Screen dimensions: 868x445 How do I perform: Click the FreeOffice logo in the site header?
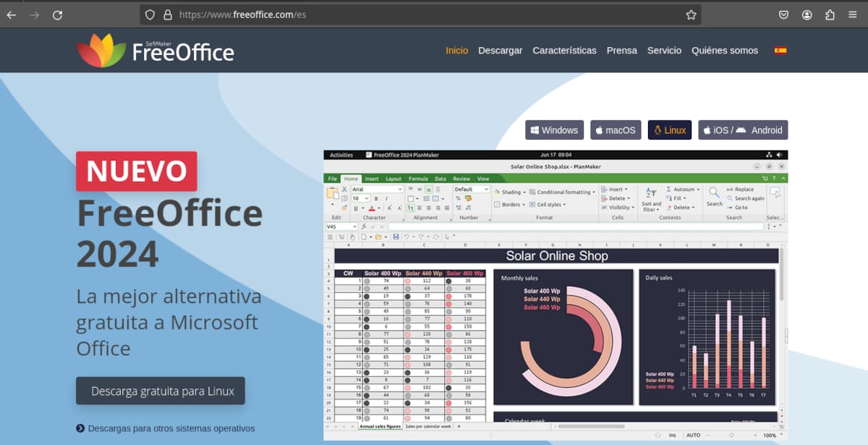156,50
